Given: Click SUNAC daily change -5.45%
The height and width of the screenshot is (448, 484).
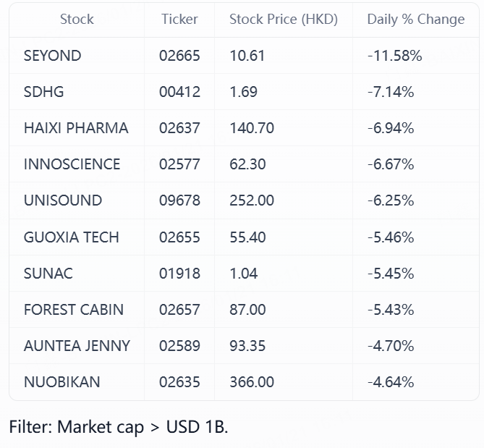Looking at the screenshot, I should click(x=391, y=274).
